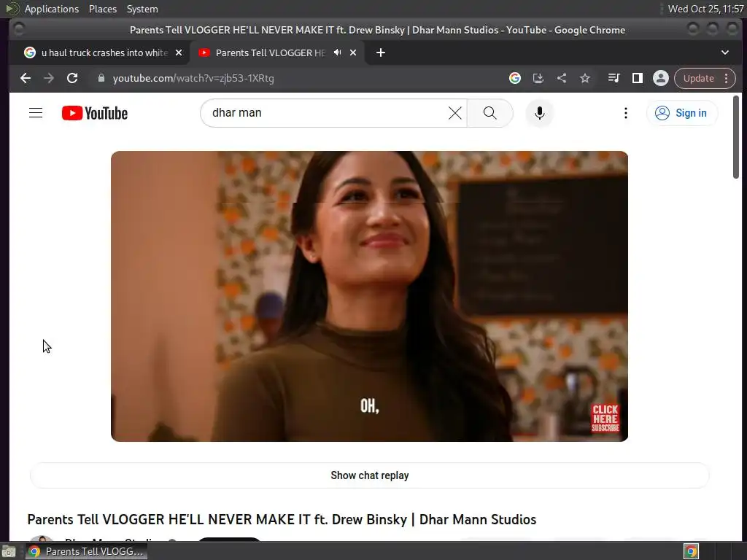Image resolution: width=747 pixels, height=560 pixels.
Task: Reload the YouTube page
Action: click(72, 78)
